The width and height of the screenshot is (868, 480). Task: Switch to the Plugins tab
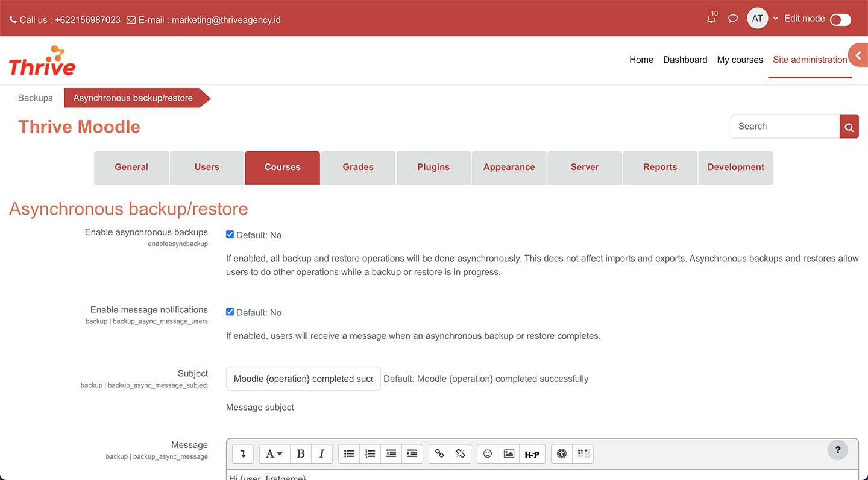point(433,168)
